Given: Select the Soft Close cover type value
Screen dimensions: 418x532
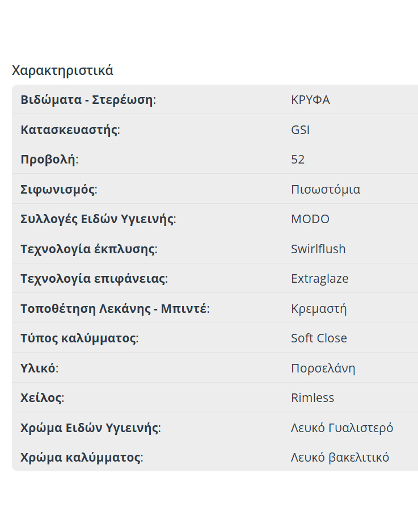Looking at the screenshot, I should click(319, 338).
